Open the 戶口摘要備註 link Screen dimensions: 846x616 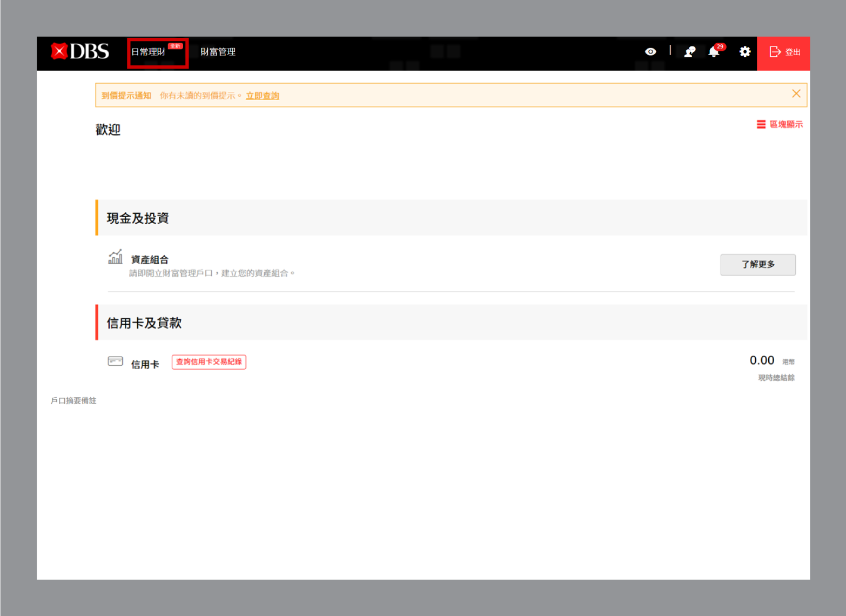[x=73, y=401]
